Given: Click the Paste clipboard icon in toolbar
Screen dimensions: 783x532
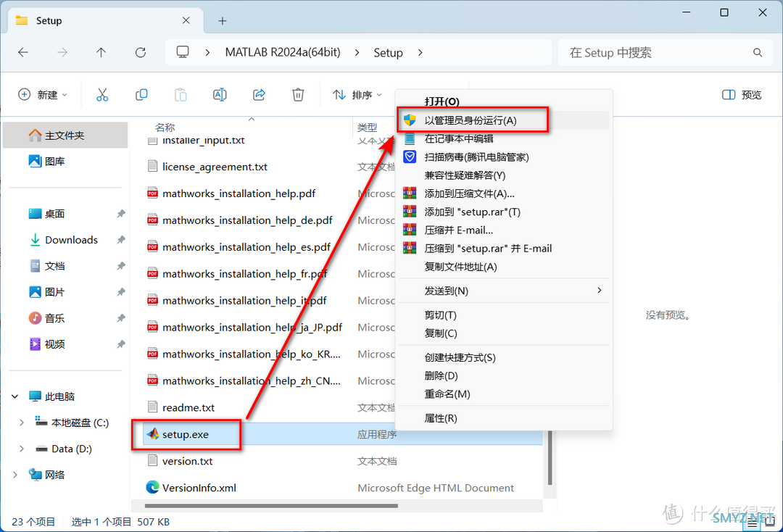Looking at the screenshot, I should click(x=181, y=95).
